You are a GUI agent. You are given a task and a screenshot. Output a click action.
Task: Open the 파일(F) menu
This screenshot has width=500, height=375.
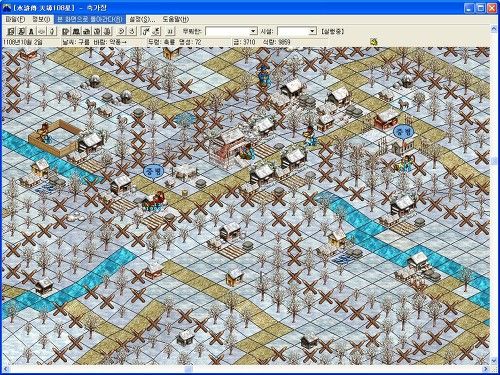point(15,19)
